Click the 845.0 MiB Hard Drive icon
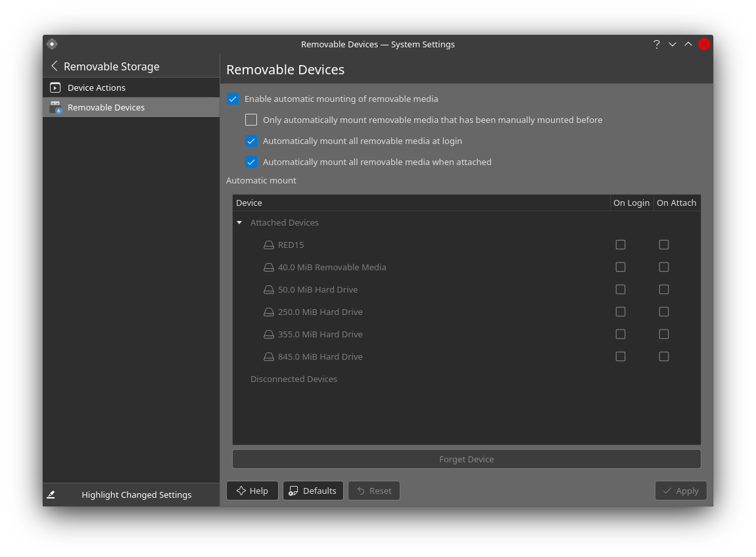This screenshot has height=557, width=756. click(x=268, y=357)
